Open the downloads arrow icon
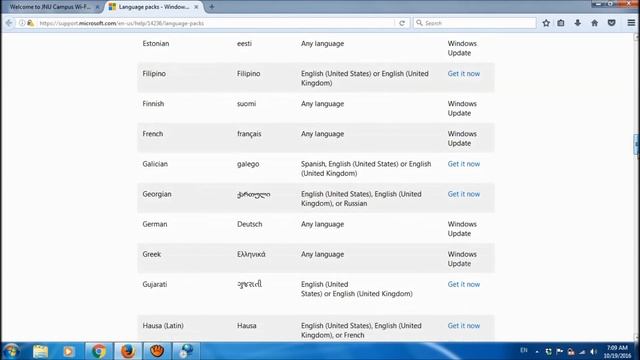 [x=578, y=23]
